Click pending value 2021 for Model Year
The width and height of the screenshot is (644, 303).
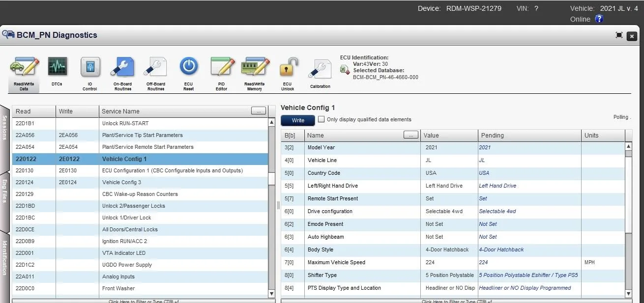point(485,147)
